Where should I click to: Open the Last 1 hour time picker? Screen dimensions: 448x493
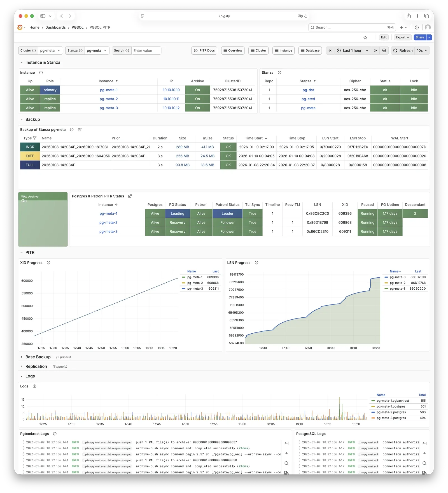[x=352, y=51]
